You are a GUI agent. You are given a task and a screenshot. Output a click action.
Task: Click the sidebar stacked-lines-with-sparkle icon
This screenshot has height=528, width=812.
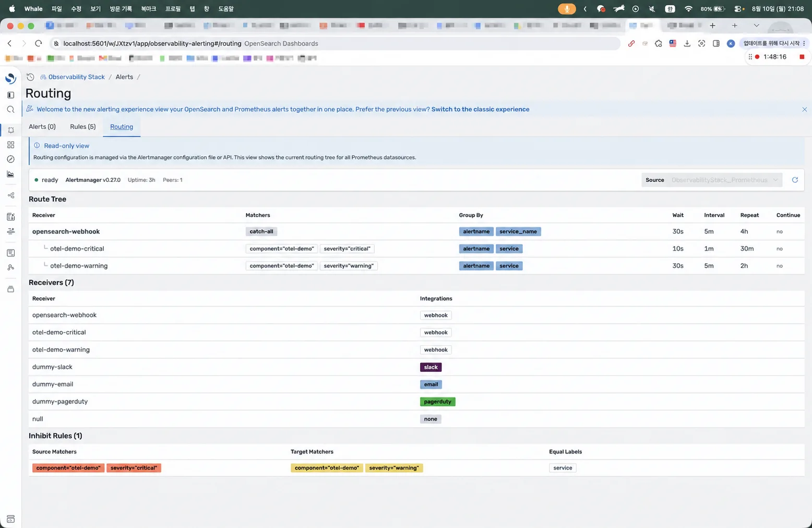10,231
